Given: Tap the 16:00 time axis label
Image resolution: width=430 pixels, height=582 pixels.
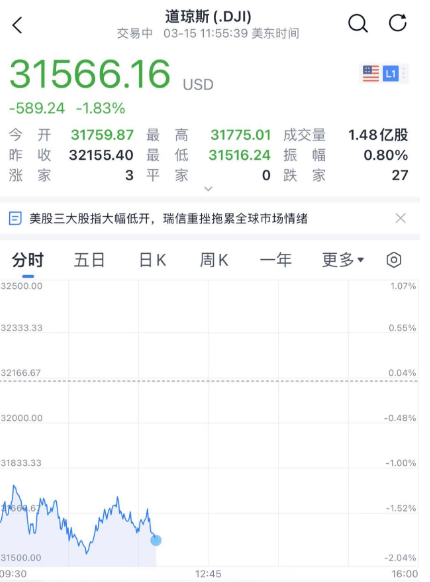Looking at the screenshot, I should coord(405,574).
